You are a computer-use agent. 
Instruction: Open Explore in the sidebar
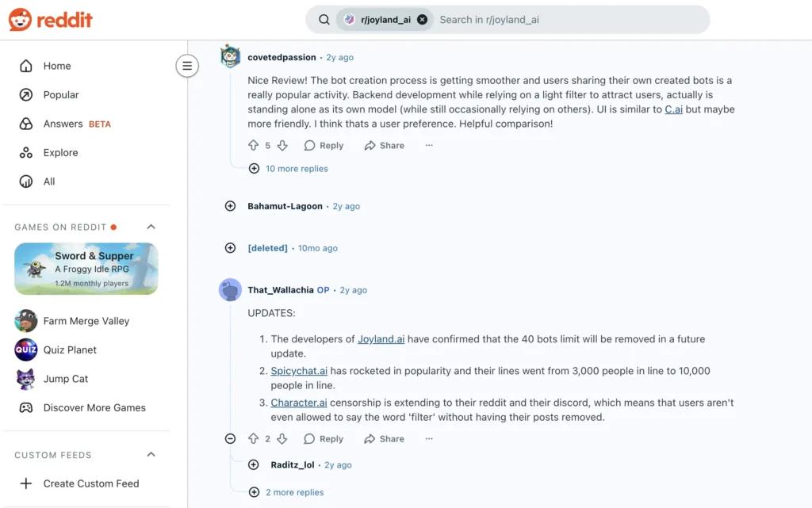pos(60,153)
